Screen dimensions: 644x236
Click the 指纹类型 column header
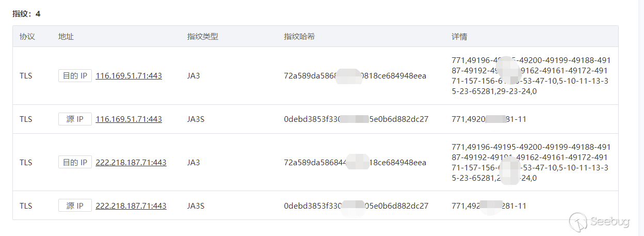(203, 37)
